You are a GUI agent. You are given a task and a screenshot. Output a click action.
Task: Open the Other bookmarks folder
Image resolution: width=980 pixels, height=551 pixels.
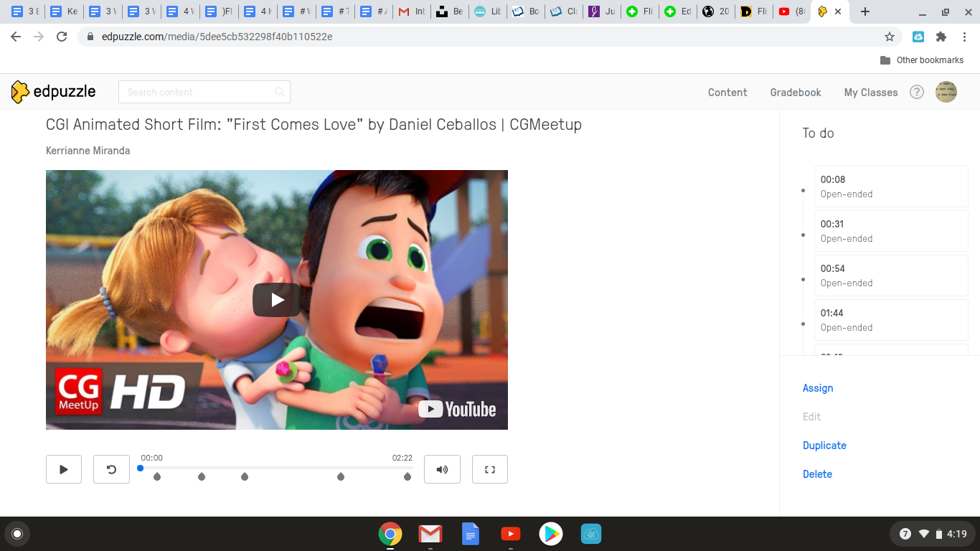(x=922, y=60)
